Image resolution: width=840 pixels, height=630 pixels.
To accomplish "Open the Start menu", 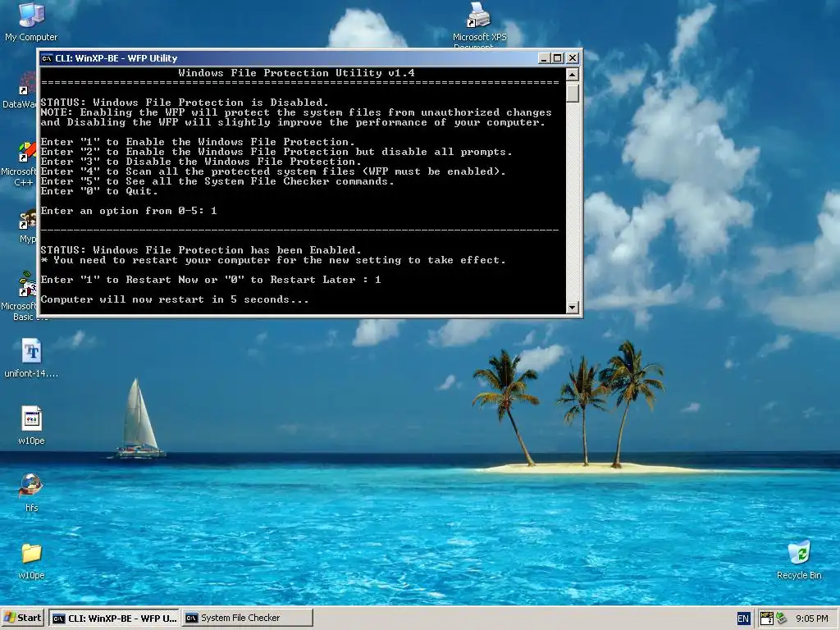I will pos(22,618).
